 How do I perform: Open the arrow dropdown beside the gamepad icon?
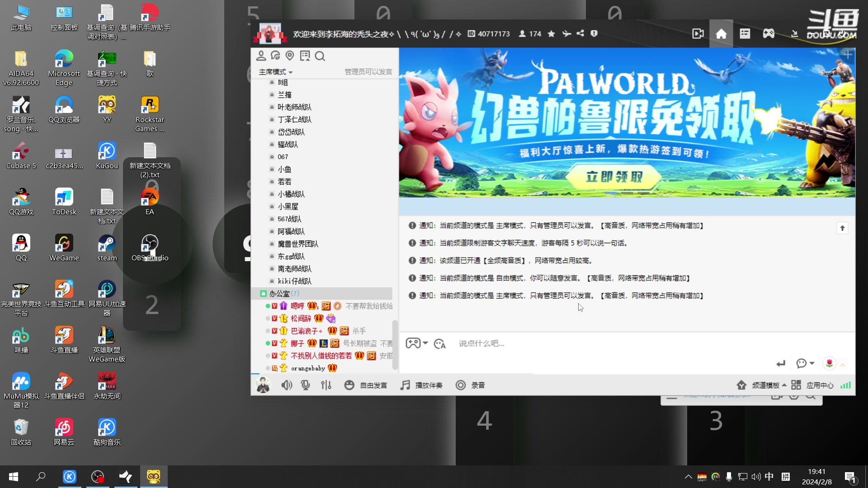pyautogui.click(x=425, y=343)
